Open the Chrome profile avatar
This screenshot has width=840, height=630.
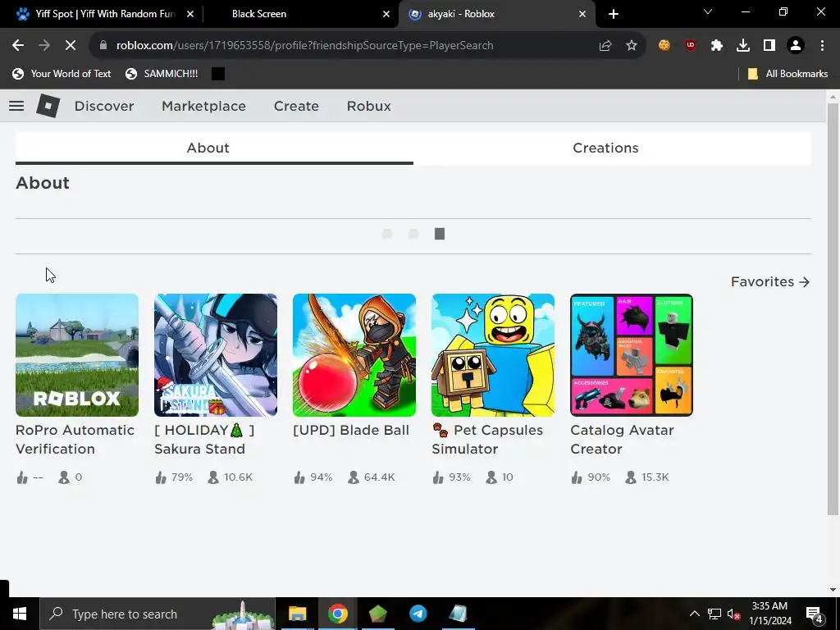[x=796, y=46]
